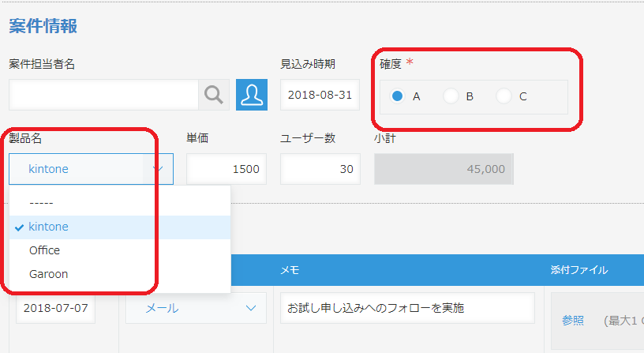Click the 見込み時期 date field 2018-08-31
Viewport: 644px width, 353px height.
coord(320,95)
